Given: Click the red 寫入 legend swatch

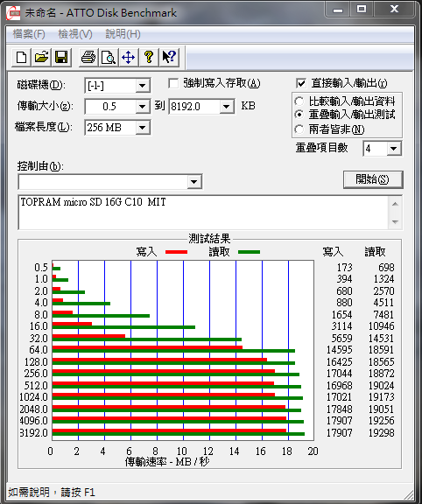Looking at the screenshot, I should [176, 252].
